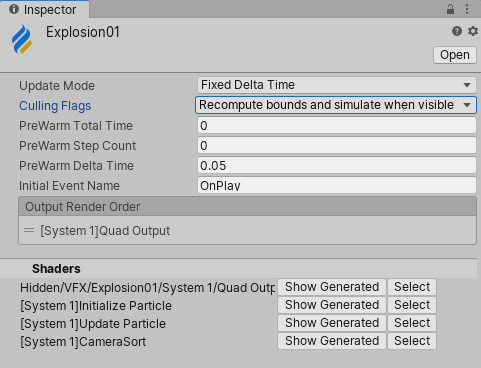The height and width of the screenshot is (368, 481).
Task: Expand the Update Mode dropdown
Action: (337, 85)
